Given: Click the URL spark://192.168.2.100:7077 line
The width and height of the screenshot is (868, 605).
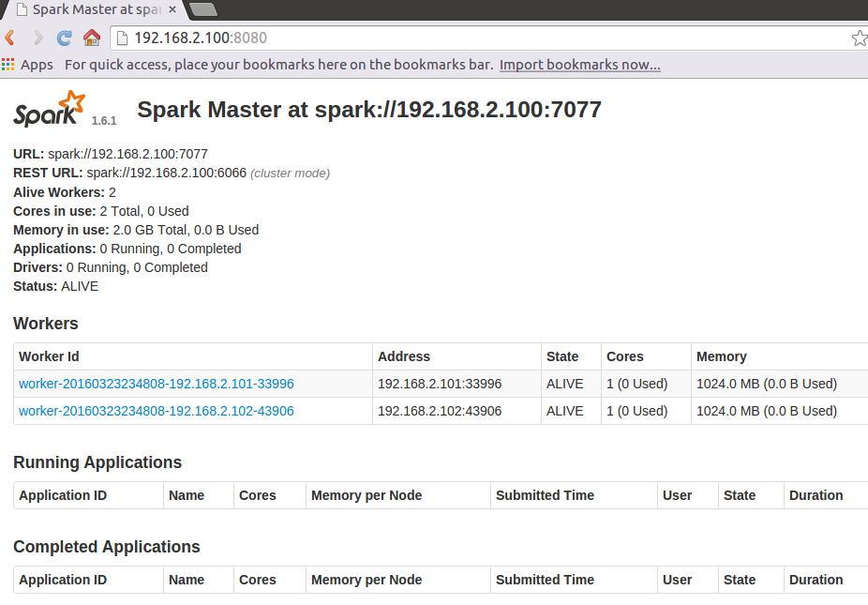Looking at the screenshot, I should (x=111, y=154).
